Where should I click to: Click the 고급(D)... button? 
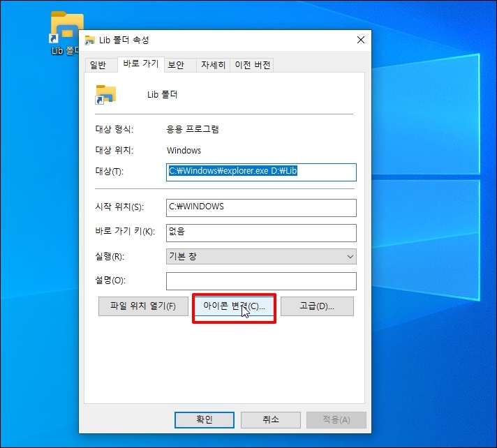(317, 306)
